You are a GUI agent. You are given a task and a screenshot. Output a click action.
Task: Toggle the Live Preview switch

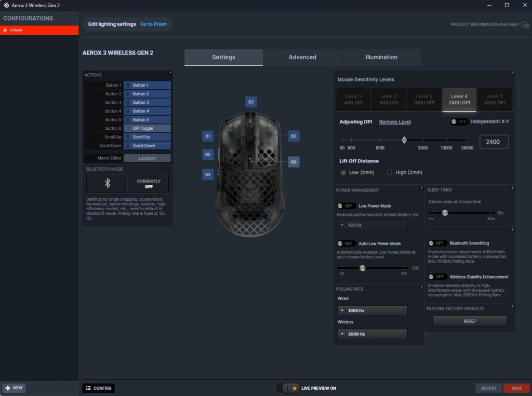pyautogui.click(x=287, y=388)
